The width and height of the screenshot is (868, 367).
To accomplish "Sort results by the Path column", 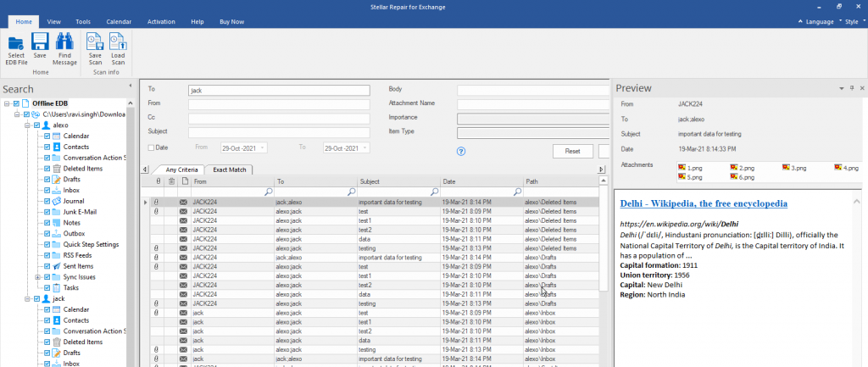I will pyautogui.click(x=560, y=181).
